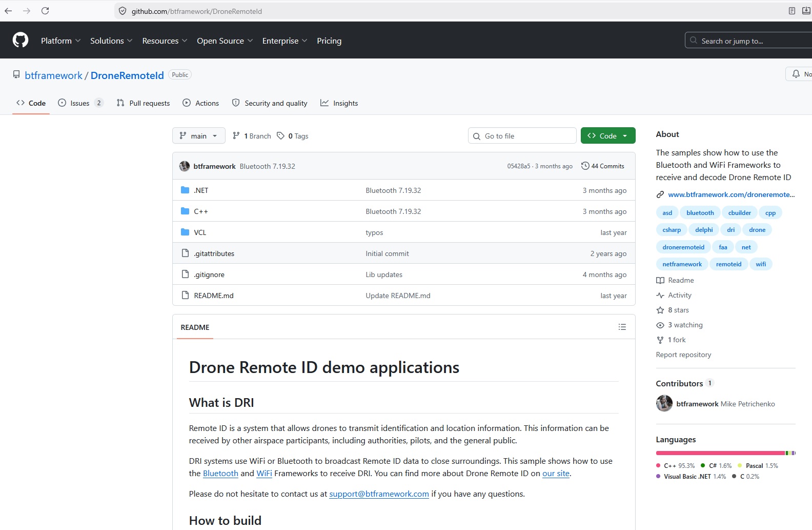Click the C# 1.6% language entry

pyautogui.click(x=716, y=466)
